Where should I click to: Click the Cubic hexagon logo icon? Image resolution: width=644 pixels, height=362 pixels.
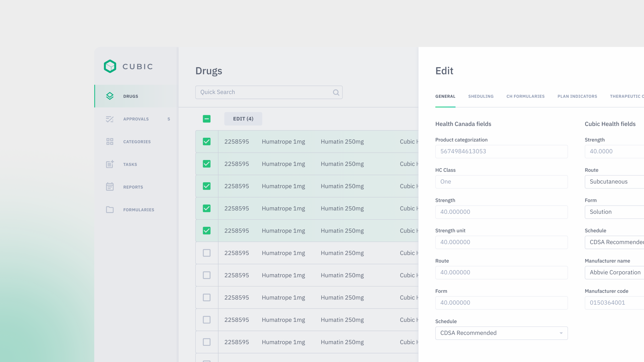(x=110, y=66)
